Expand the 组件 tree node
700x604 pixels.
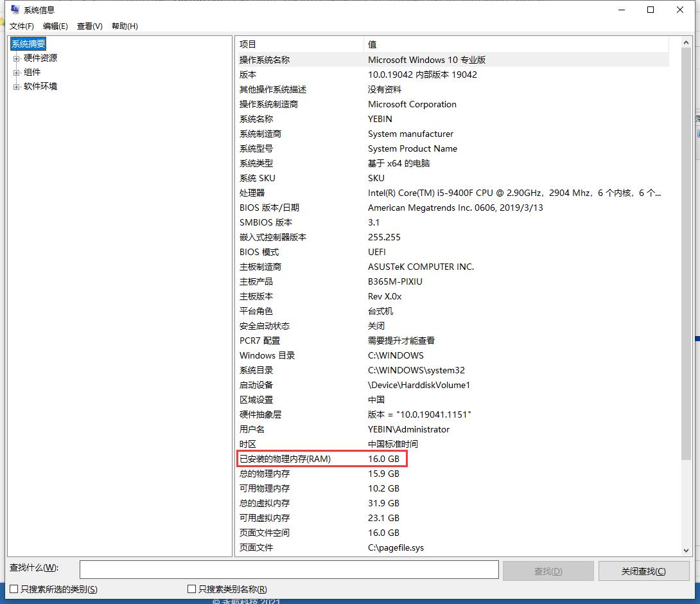click(x=17, y=73)
